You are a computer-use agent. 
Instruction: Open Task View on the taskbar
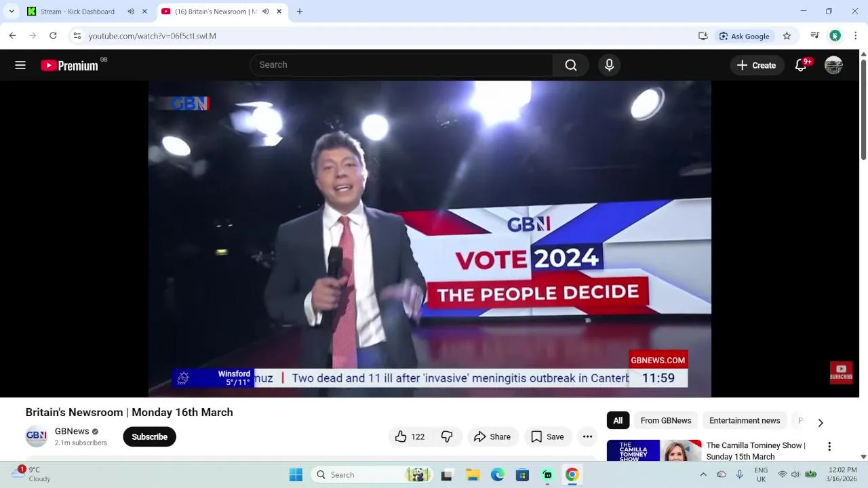[446, 475]
